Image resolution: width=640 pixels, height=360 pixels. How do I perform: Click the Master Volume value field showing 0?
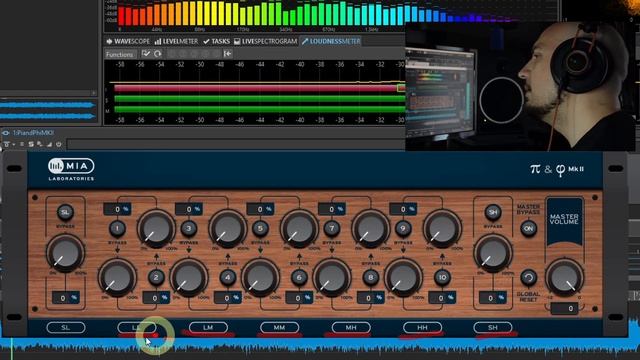point(564,309)
